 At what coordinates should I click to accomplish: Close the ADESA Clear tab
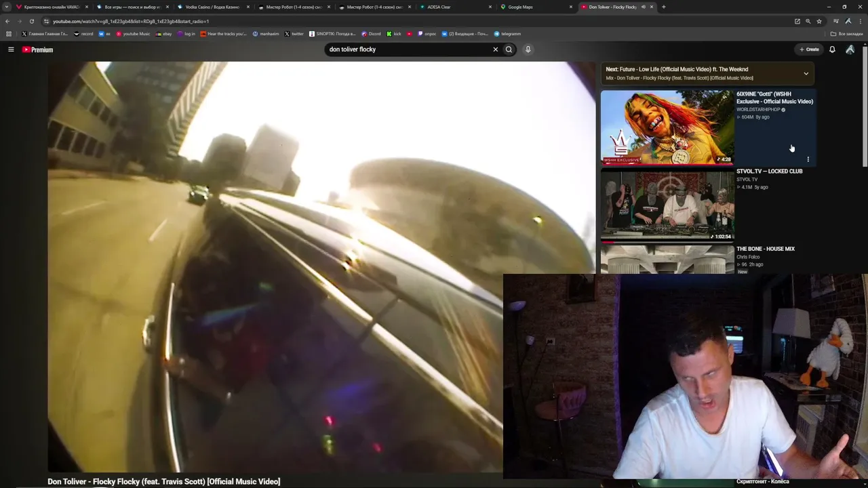click(x=490, y=7)
